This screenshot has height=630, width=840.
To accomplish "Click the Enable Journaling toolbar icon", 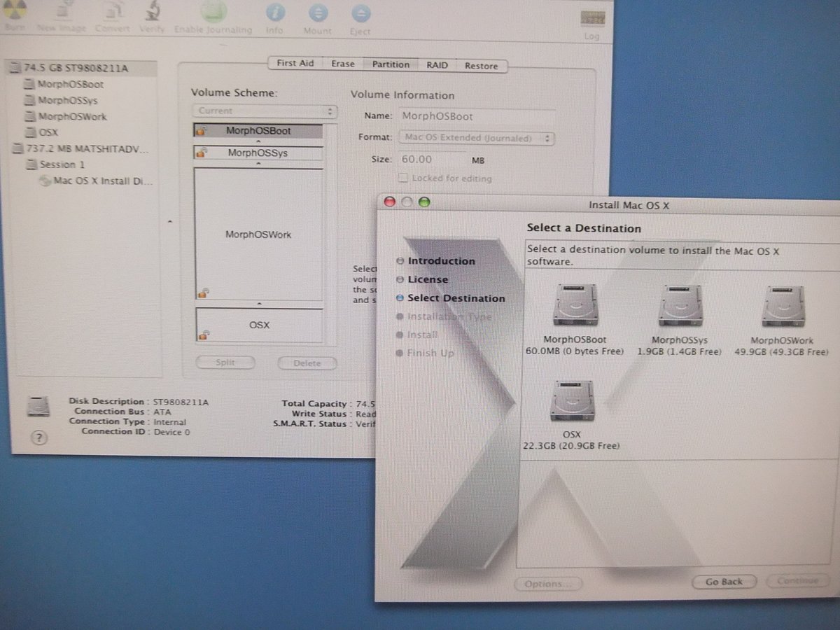I will point(213,12).
